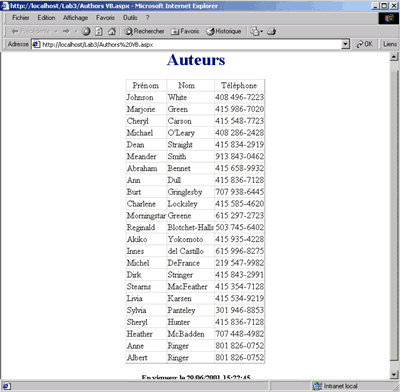The height and width of the screenshot is (392, 400).
Task: Click the Liens links bar button
Action: pos(390,44)
